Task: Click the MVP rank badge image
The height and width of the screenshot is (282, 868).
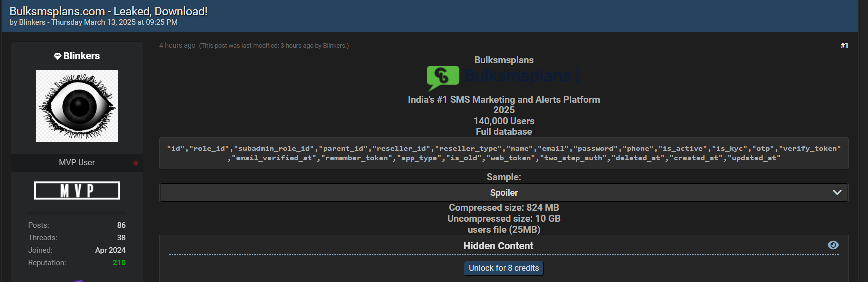Action: tap(77, 190)
